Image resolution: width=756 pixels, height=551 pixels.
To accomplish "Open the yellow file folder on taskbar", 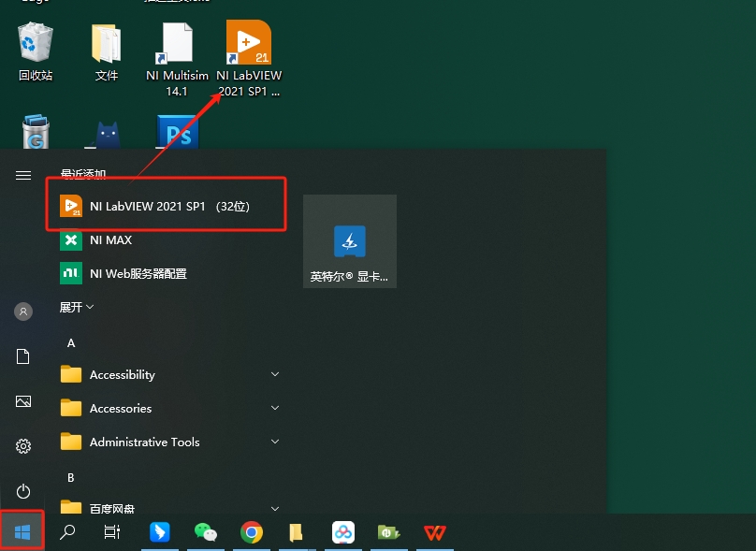I will pos(296,532).
